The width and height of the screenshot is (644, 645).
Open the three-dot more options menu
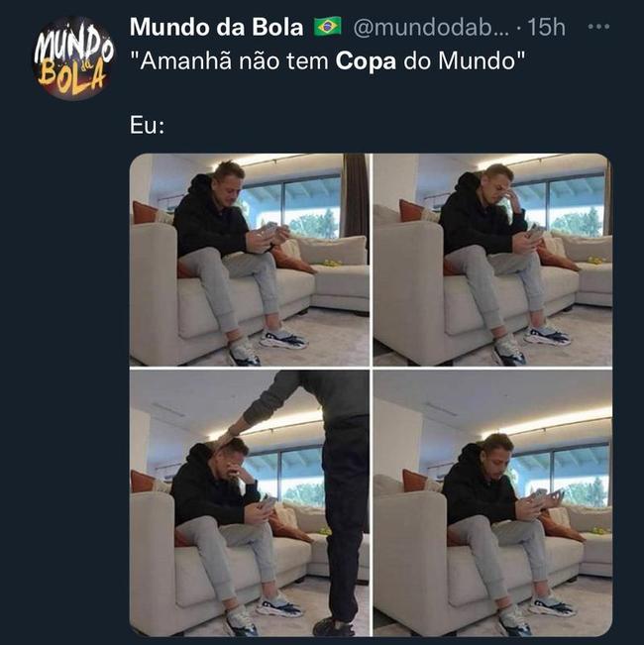pos(598,27)
